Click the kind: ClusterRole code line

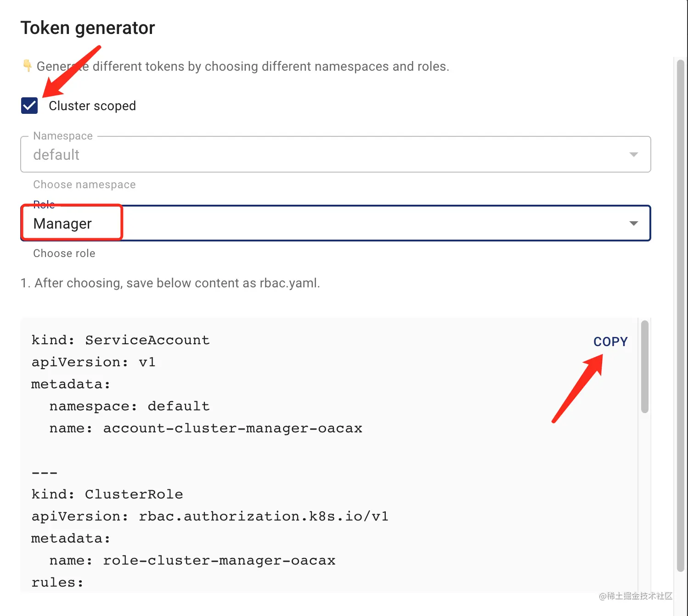(107, 494)
